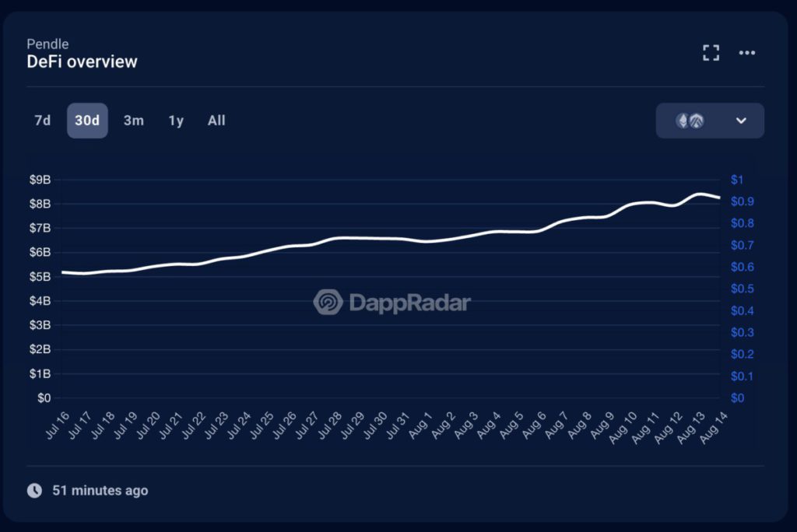Viewport: 797px width, 532px height.
Task: Select the 7d time range
Action: coord(42,121)
